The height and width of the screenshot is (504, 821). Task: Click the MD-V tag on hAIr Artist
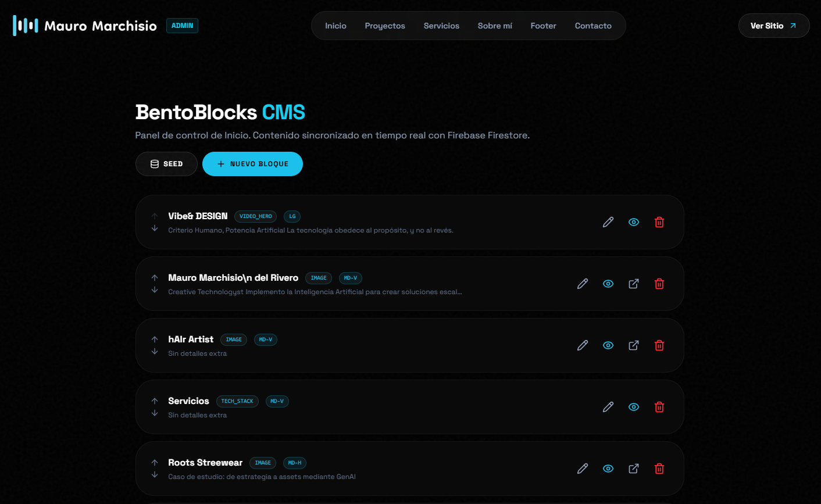point(266,339)
